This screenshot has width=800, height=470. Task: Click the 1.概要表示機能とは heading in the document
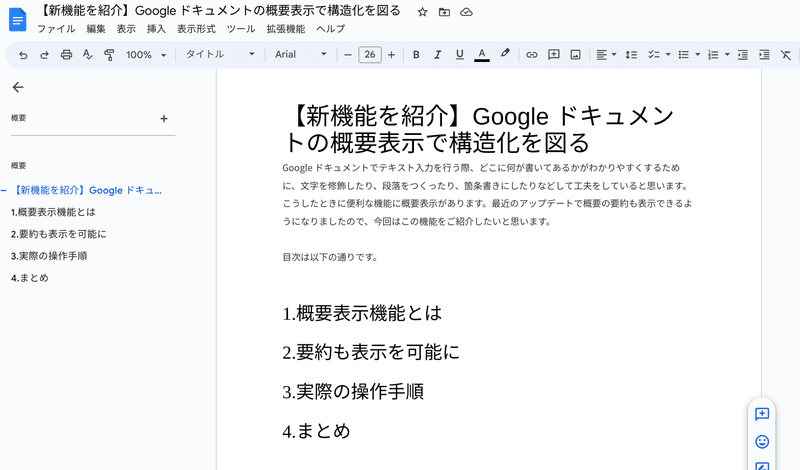tap(362, 313)
